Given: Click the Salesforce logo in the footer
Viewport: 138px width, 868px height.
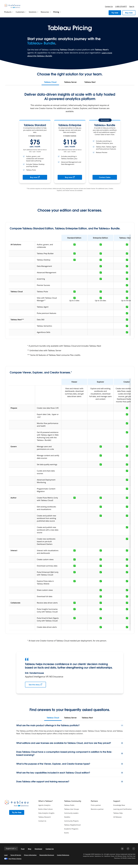Looking at the screenshot, I should pyautogui.click(x=19, y=806).
